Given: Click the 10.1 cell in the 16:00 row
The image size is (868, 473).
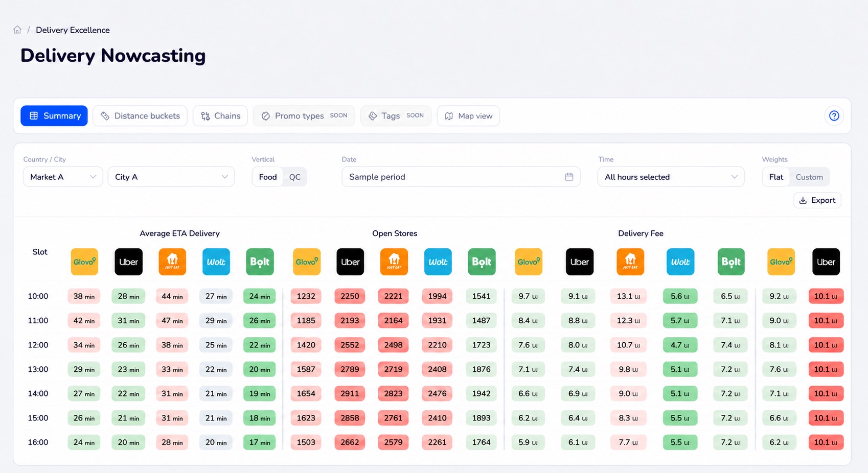Looking at the screenshot, I should click(x=826, y=442).
